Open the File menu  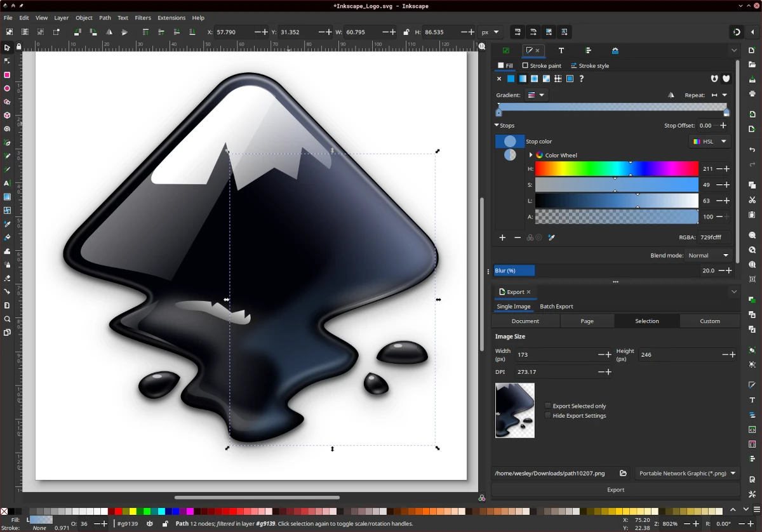pos(8,18)
